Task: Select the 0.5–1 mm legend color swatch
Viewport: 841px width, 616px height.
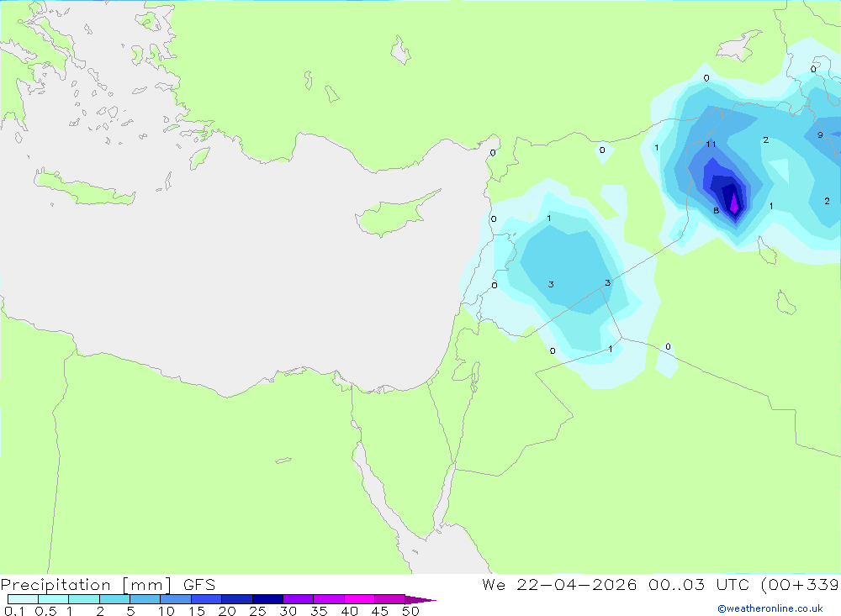Action: 53,599
